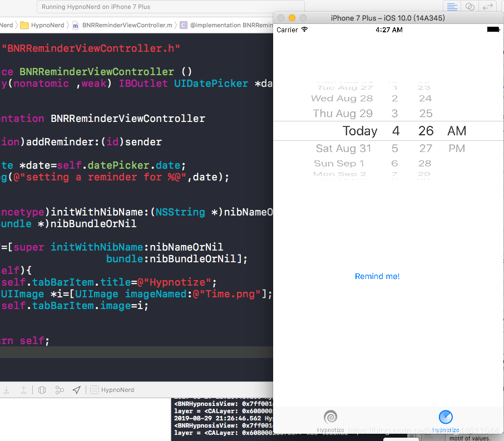Select hour 3 in the picker
Viewport: 504px width, 441px height.
pyautogui.click(x=395, y=113)
